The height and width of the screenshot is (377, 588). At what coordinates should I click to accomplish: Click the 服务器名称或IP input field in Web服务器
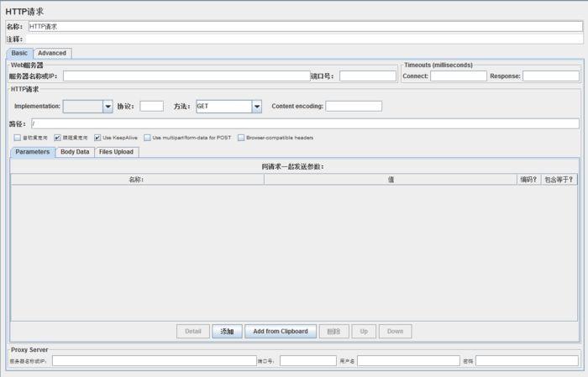[x=186, y=76]
